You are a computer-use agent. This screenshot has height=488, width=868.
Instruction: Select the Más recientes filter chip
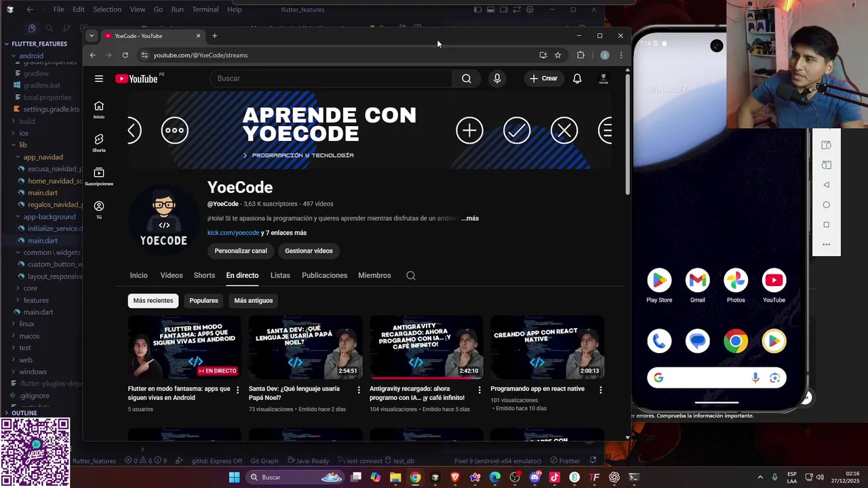pyautogui.click(x=153, y=301)
